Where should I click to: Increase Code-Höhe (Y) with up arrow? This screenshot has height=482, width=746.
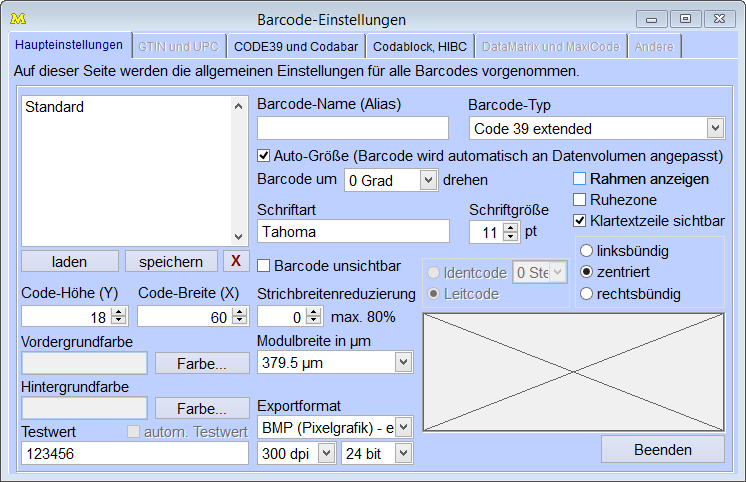119,311
